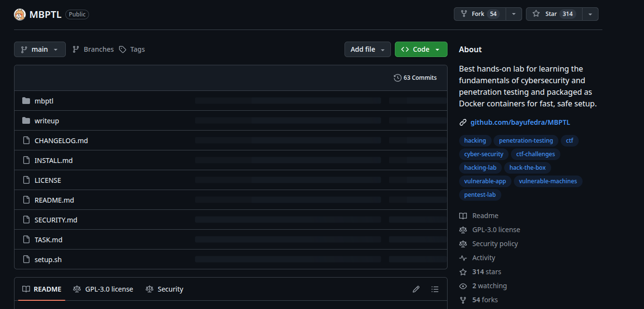Open INSTALL.md file
Viewport: 644px width, 309px height.
[x=54, y=161]
